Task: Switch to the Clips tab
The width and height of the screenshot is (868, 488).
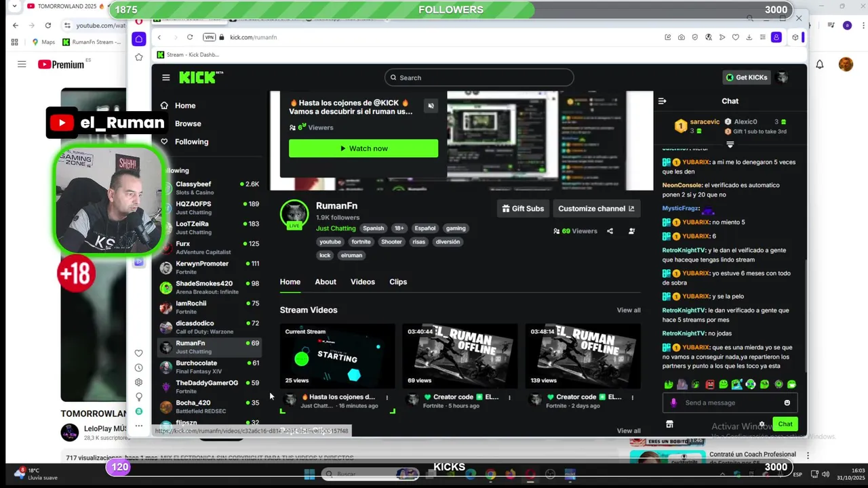Action: pos(398,282)
